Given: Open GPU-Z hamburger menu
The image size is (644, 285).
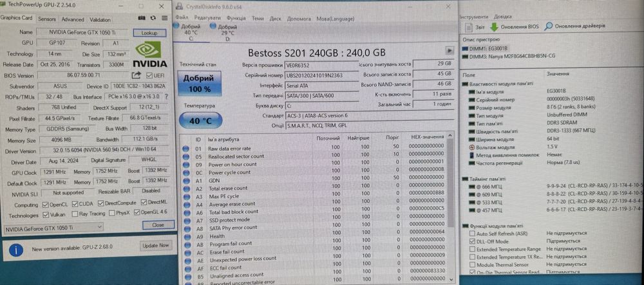Looking at the screenshot, I should [164, 19].
